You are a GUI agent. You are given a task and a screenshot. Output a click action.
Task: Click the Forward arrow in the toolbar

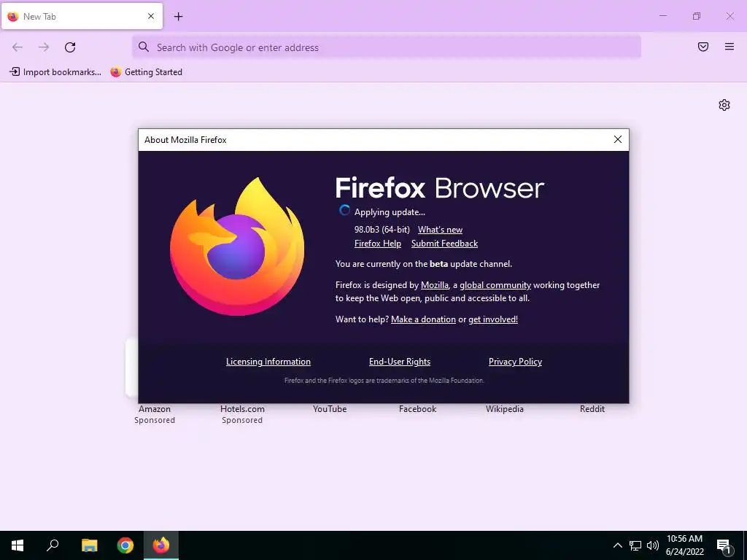click(44, 47)
